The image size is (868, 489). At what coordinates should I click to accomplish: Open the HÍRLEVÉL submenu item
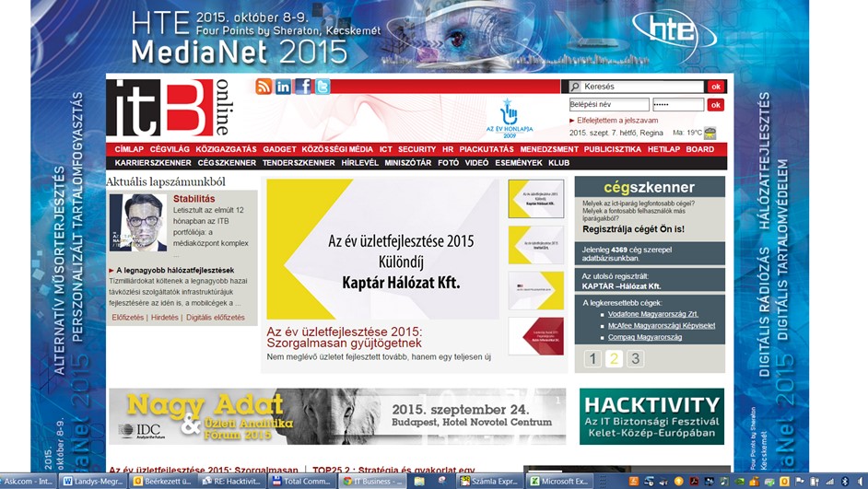(359, 163)
